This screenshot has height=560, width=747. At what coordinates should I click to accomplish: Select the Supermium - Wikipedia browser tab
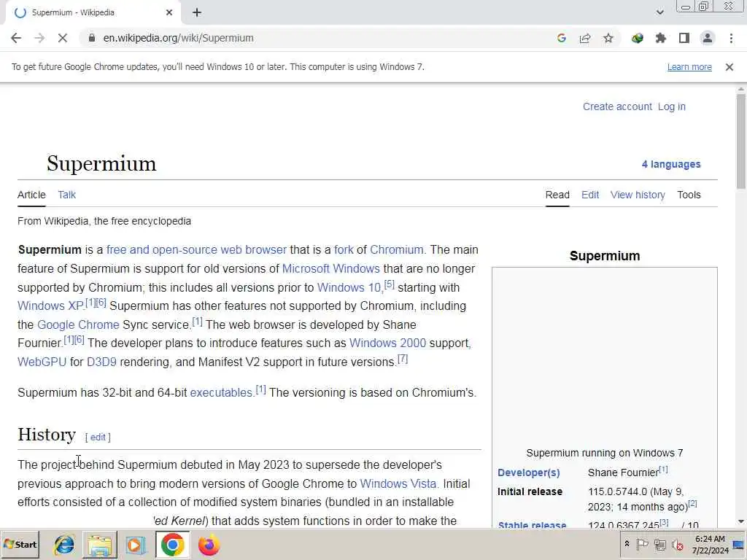coord(93,13)
